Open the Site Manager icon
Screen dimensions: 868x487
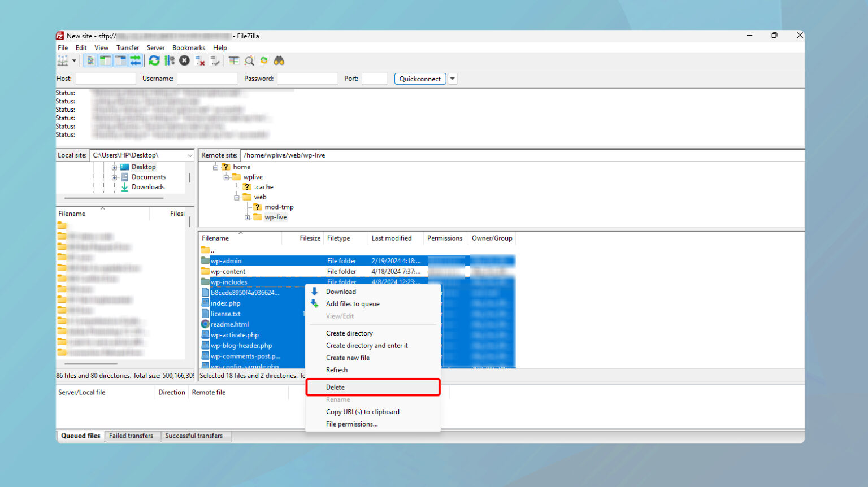(x=63, y=61)
